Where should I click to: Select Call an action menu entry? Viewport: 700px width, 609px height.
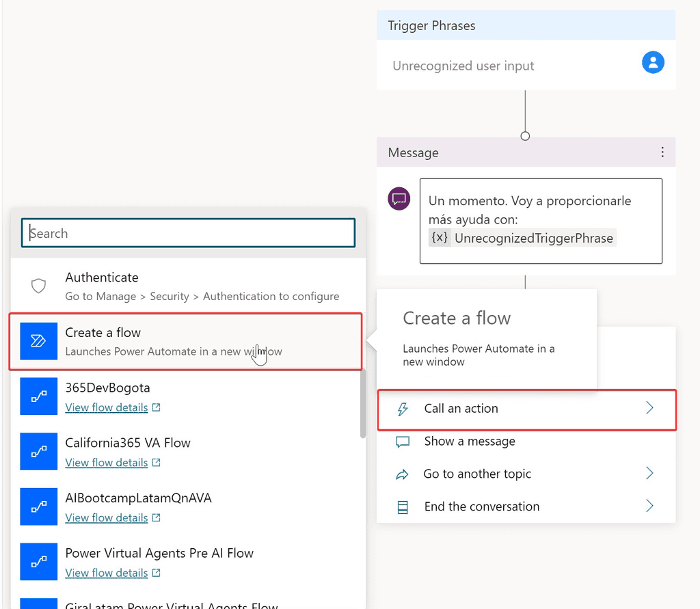461,409
